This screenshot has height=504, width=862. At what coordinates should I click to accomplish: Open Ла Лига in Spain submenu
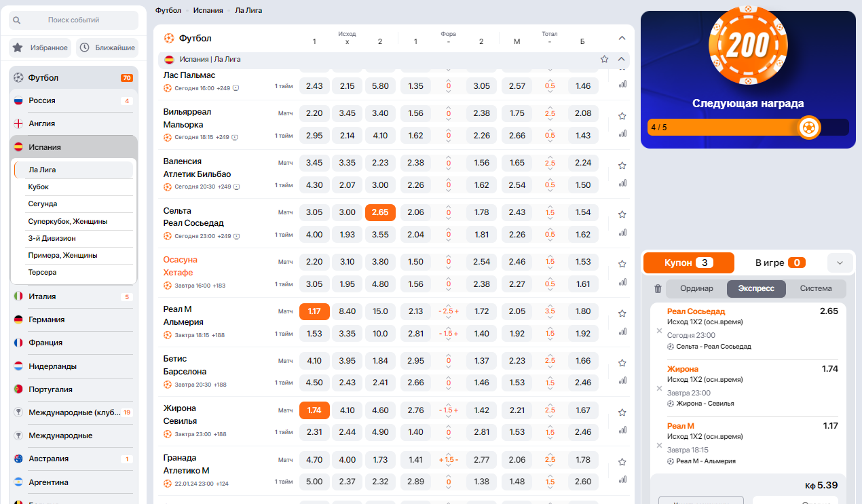pyautogui.click(x=73, y=170)
